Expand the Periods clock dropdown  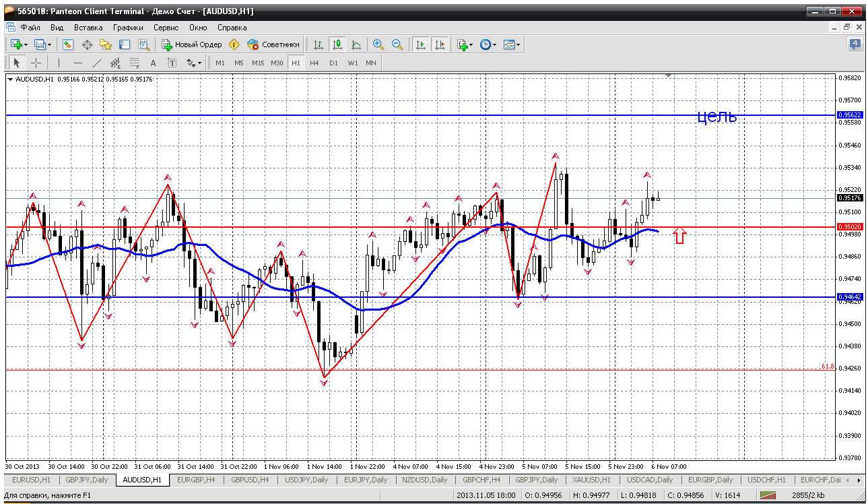pos(488,44)
